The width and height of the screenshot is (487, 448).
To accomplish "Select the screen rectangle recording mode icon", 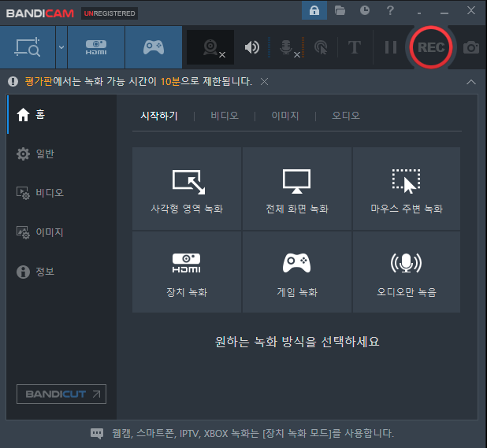I will click(28, 47).
